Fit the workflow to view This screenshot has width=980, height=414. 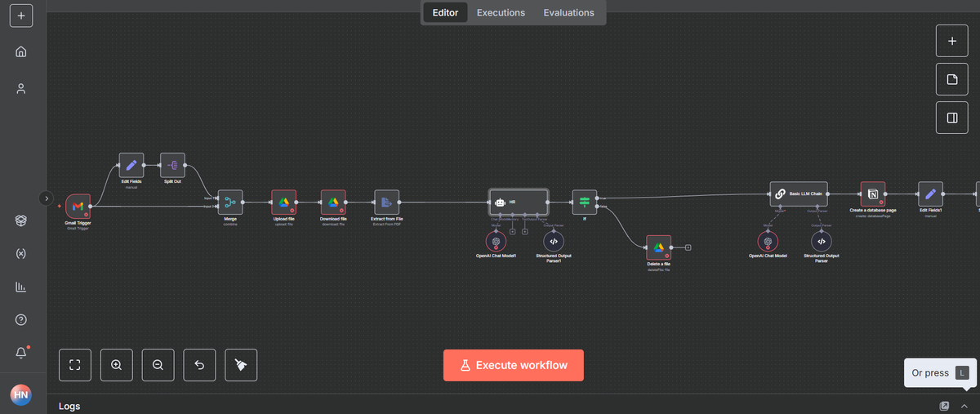pyautogui.click(x=75, y=365)
